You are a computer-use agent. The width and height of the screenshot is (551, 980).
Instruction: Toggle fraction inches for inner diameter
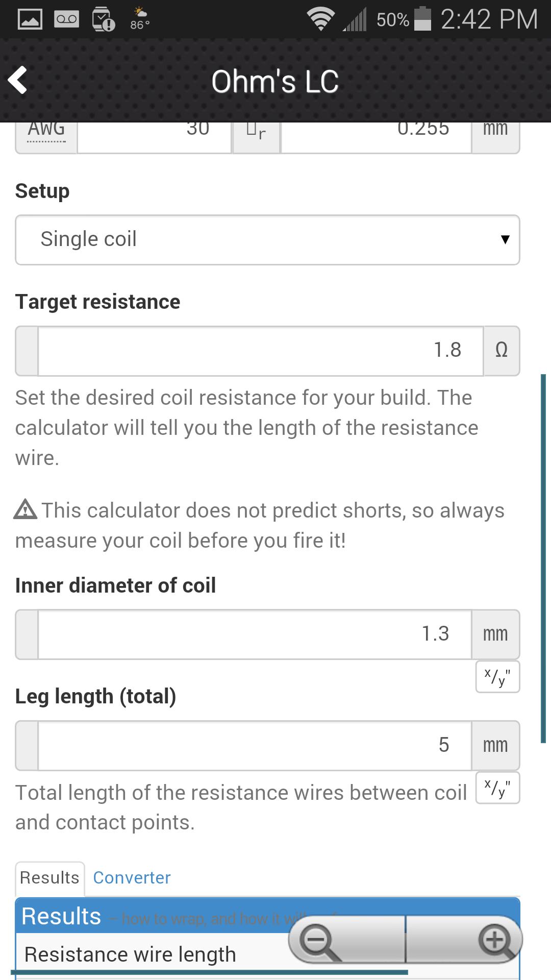(497, 677)
